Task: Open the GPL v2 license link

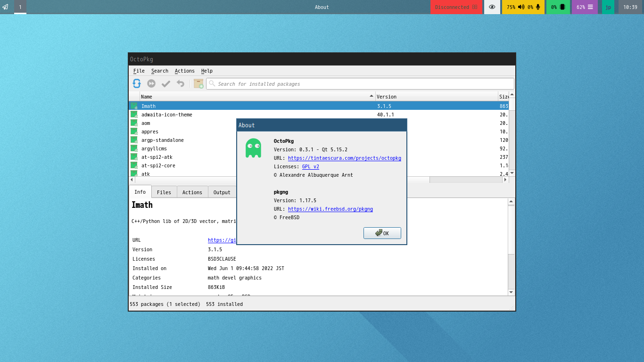Action: tap(311, 166)
